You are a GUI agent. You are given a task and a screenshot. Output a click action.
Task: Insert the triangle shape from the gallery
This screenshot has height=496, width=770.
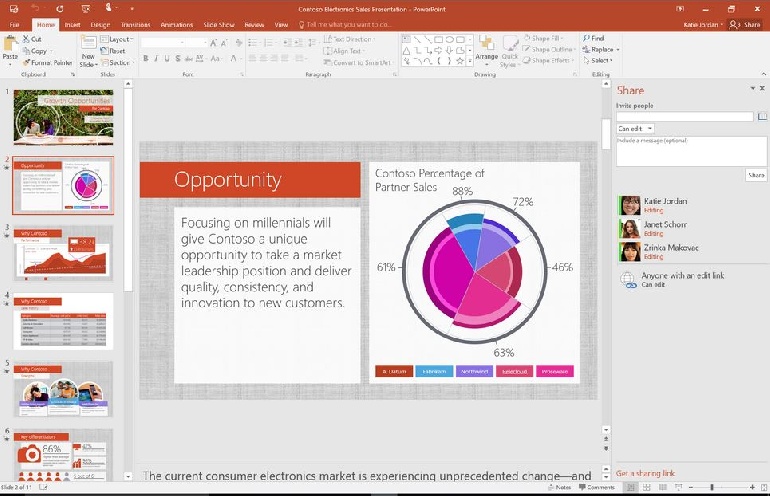coord(407,50)
